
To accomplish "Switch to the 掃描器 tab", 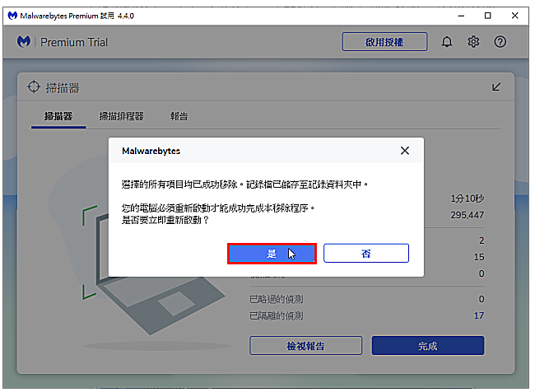I will pos(58,116).
